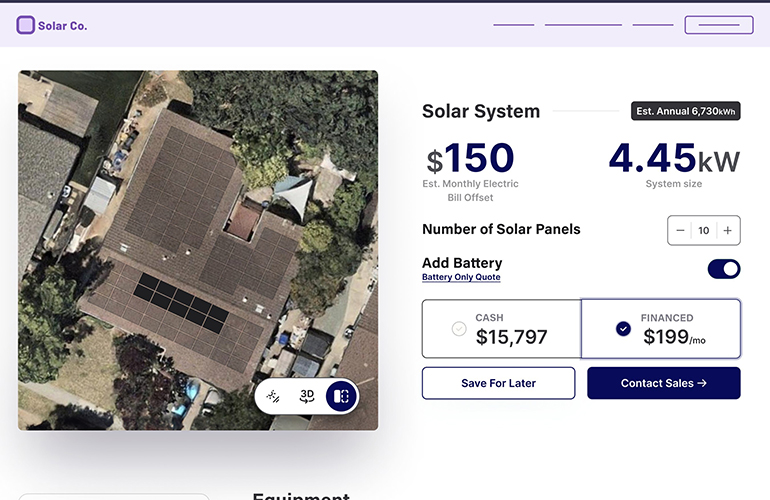
Task: Click the rooftop satellite image
Action: pos(180,220)
